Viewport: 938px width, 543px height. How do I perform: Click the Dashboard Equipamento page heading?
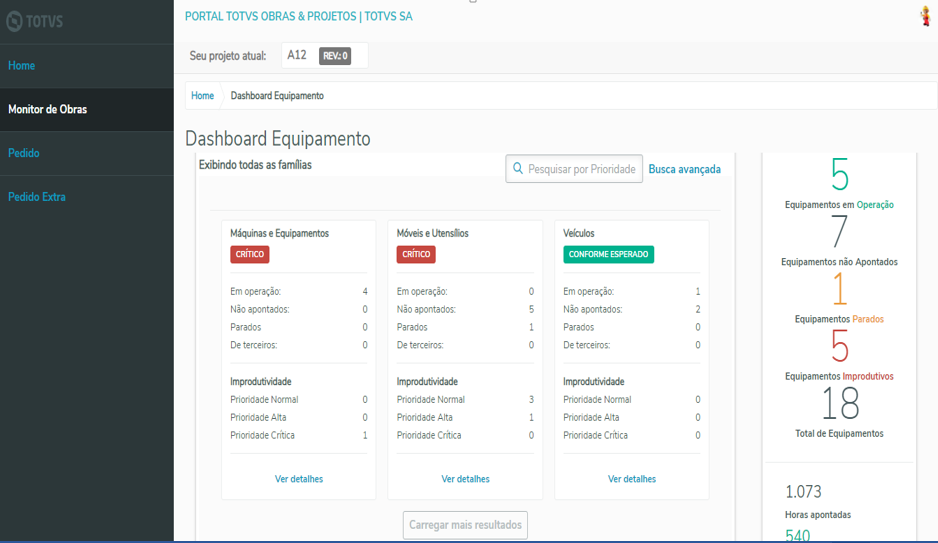278,139
